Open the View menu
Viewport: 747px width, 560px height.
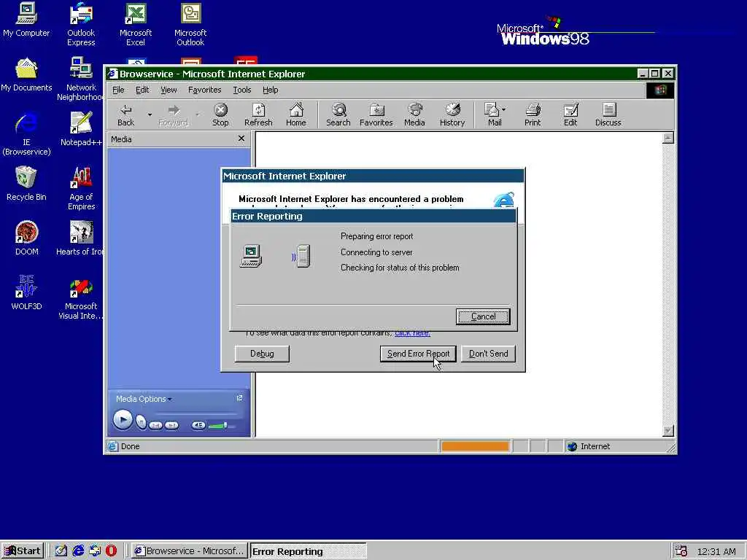169,90
